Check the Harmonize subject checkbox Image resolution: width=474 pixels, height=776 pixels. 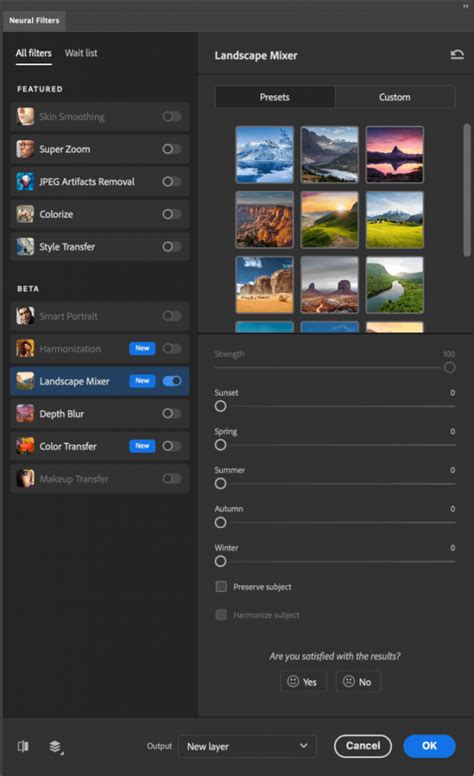221,615
